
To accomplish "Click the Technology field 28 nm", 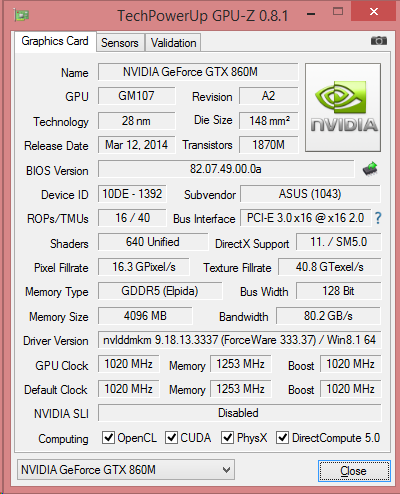I will 136,121.
